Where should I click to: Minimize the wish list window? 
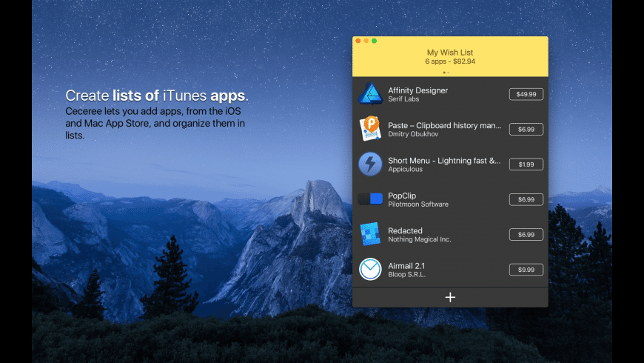(x=366, y=41)
